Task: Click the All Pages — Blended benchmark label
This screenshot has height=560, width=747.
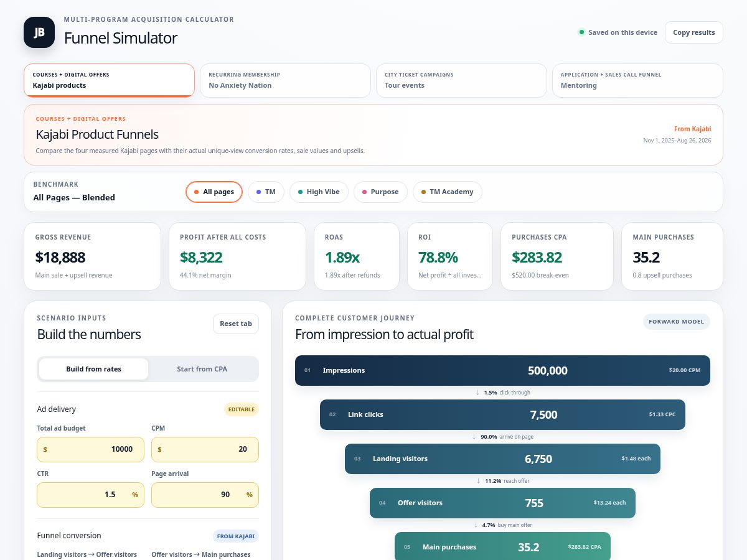Action: pyautogui.click(x=74, y=198)
